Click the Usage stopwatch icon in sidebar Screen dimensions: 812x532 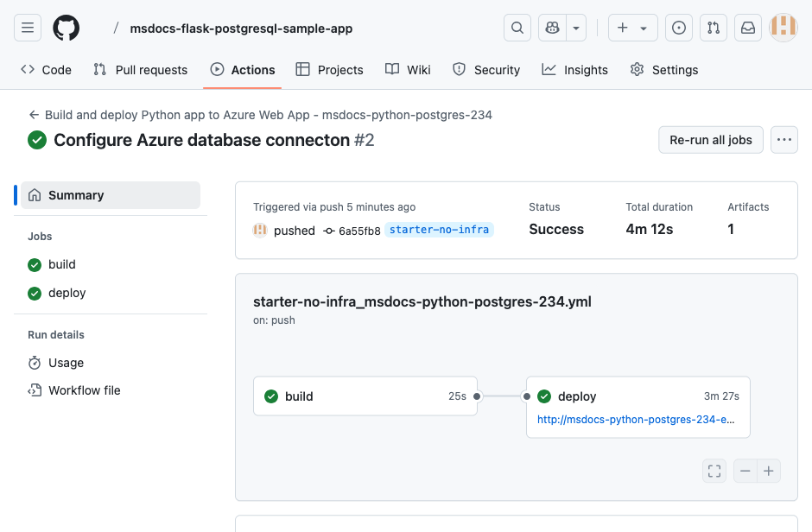pyautogui.click(x=35, y=363)
